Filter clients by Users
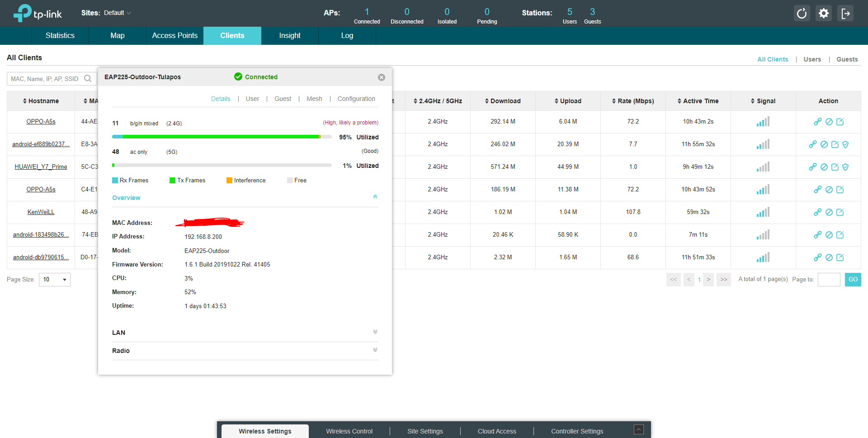This screenshot has height=438, width=868. coord(812,59)
